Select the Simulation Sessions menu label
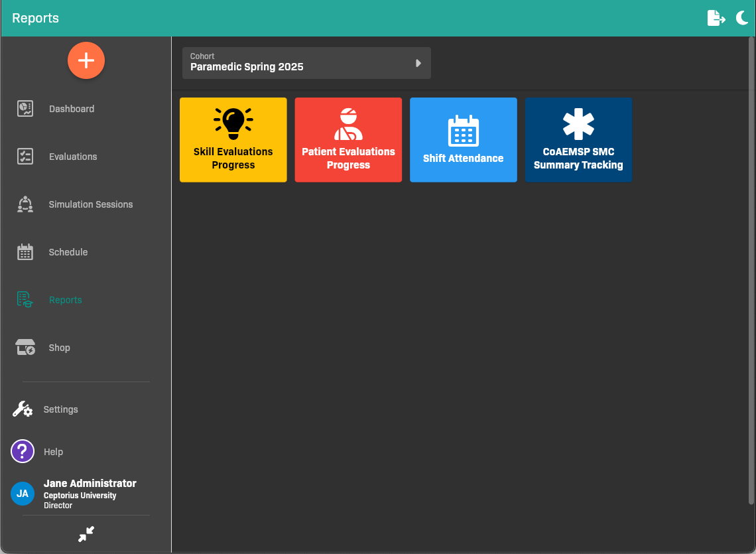This screenshot has width=756, height=554. [91, 204]
